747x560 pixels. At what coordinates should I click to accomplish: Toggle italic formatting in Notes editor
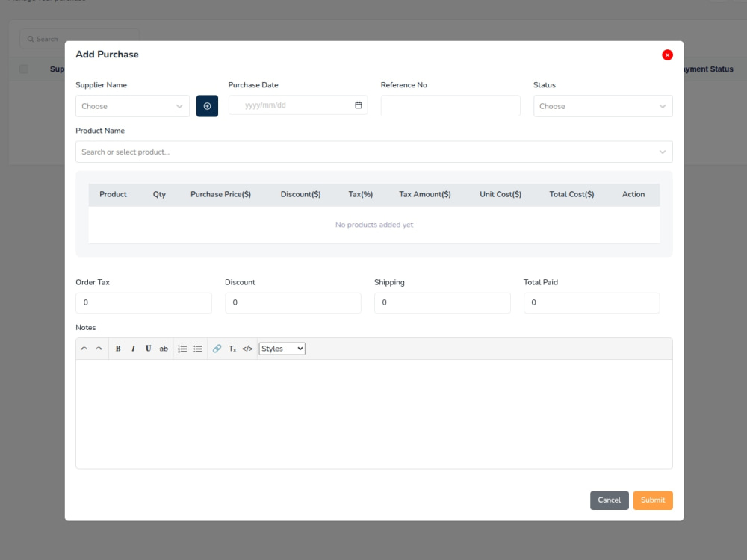[134, 349]
